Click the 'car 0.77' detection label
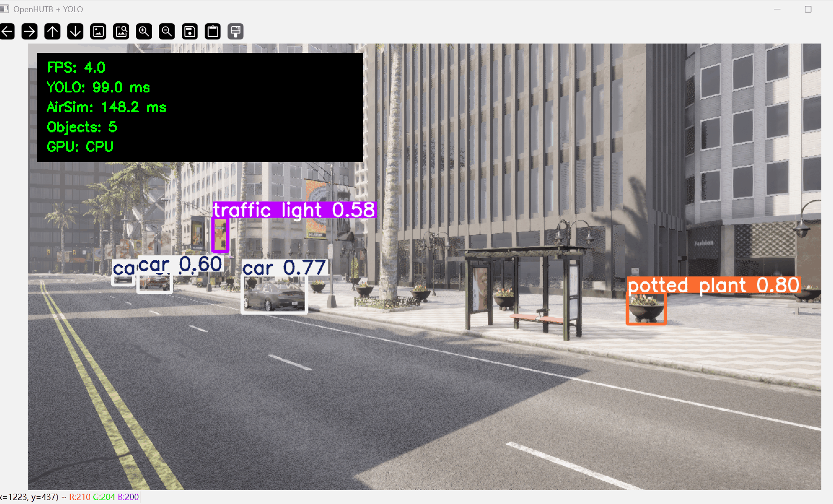 pos(285,268)
